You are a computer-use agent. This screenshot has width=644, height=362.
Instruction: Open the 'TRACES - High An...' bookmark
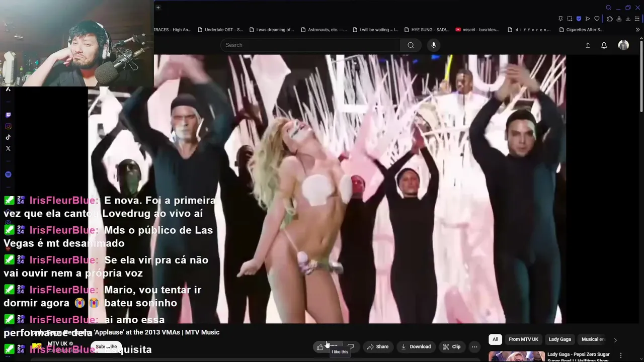(173, 30)
